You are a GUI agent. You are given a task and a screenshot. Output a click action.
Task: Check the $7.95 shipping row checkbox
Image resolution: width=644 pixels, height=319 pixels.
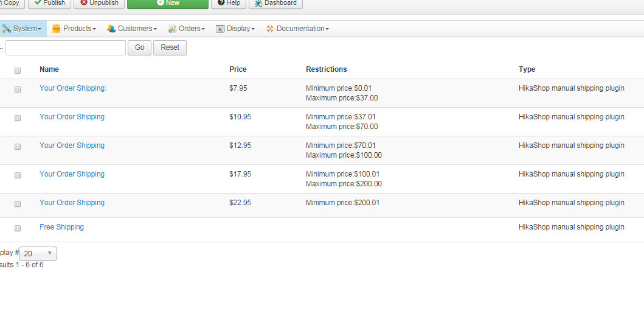(x=18, y=89)
